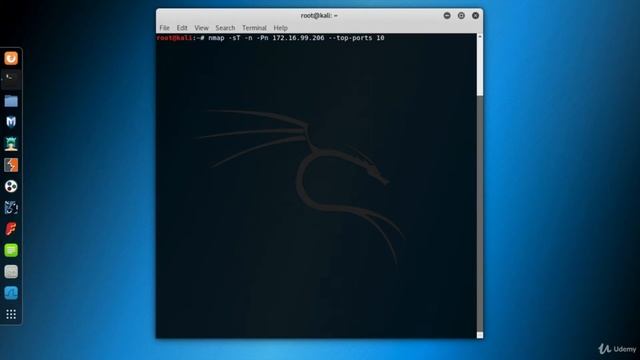This screenshot has width=640, height=360.
Task: Maximize the root@kali terminal window
Action: (461, 16)
